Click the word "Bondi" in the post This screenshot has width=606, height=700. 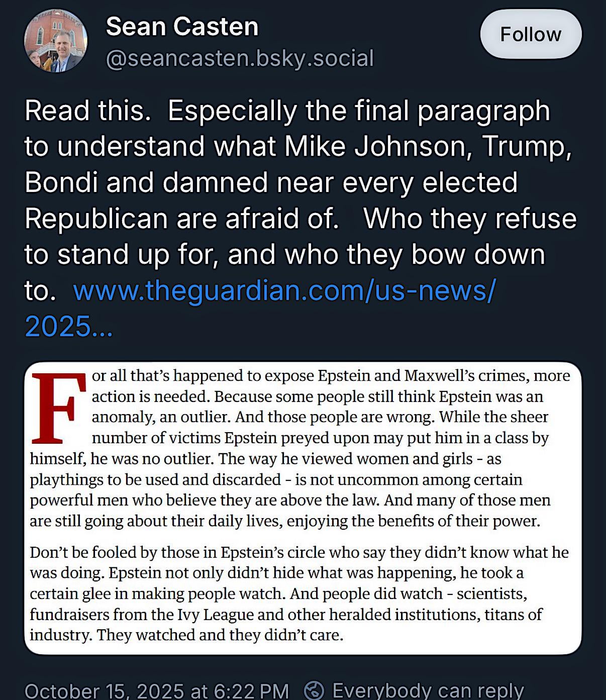pyautogui.click(x=61, y=182)
